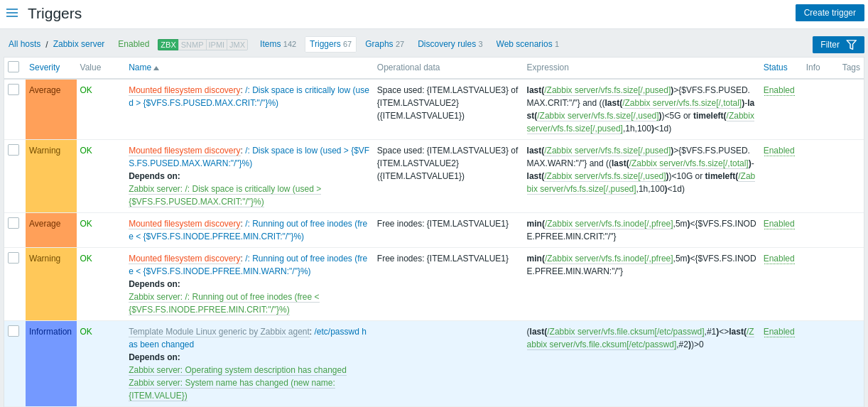868x407 pixels.
Task: Click Operational data column header
Action: pos(408,67)
